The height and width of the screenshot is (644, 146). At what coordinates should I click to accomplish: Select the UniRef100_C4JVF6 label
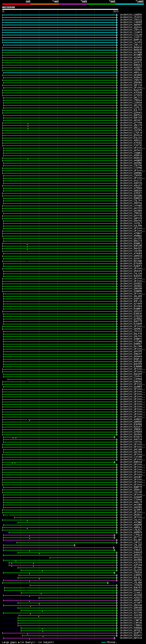click(131, 42)
